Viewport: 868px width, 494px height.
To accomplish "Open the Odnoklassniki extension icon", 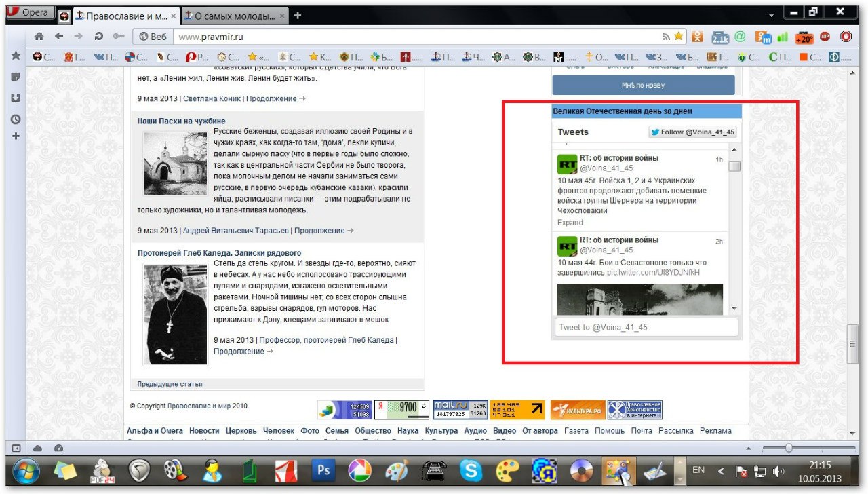I will coord(698,37).
